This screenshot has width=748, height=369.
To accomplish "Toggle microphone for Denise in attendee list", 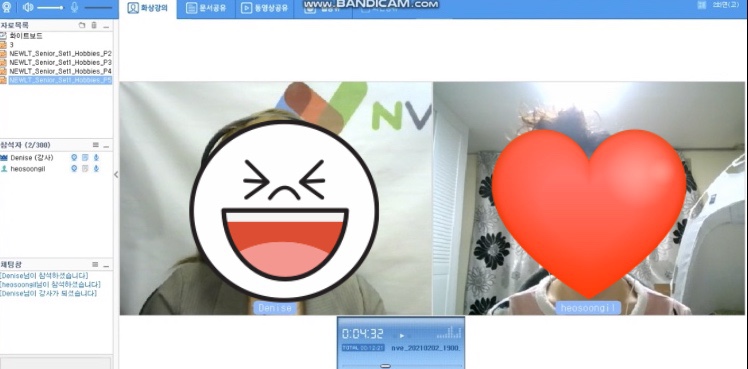I will 96,157.
